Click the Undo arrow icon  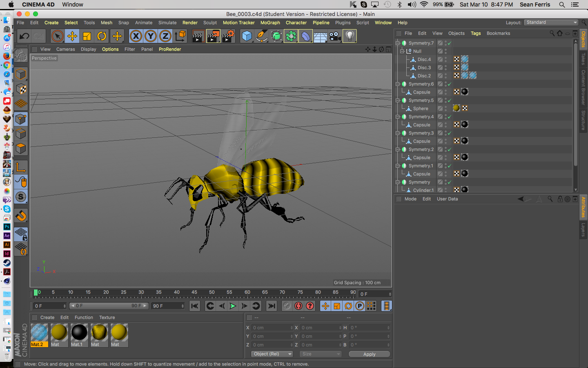tap(24, 36)
